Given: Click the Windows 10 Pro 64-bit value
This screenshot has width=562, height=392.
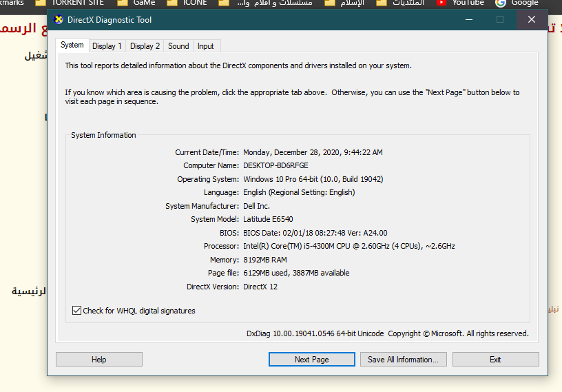Looking at the screenshot, I should 313,179.
